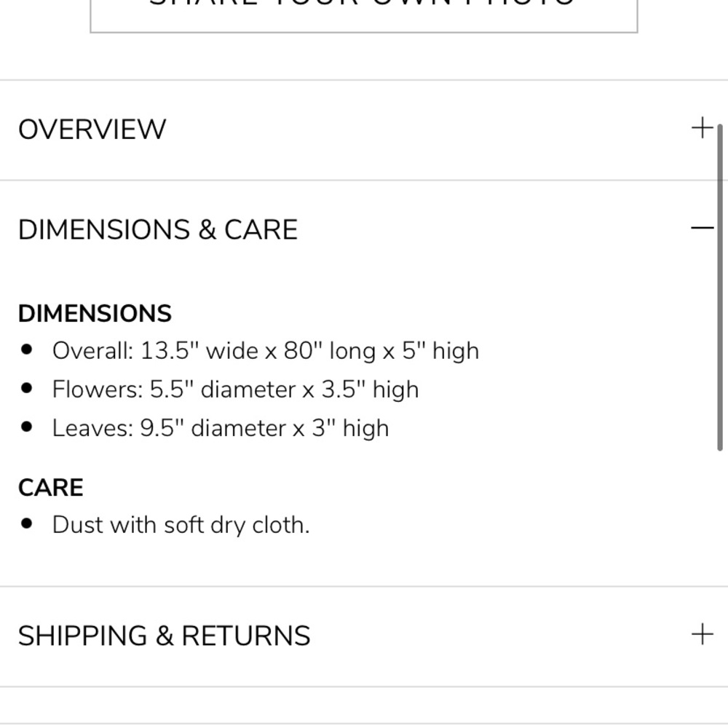
Task: Expand the Overview section plus icon
Action: [x=702, y=129]
